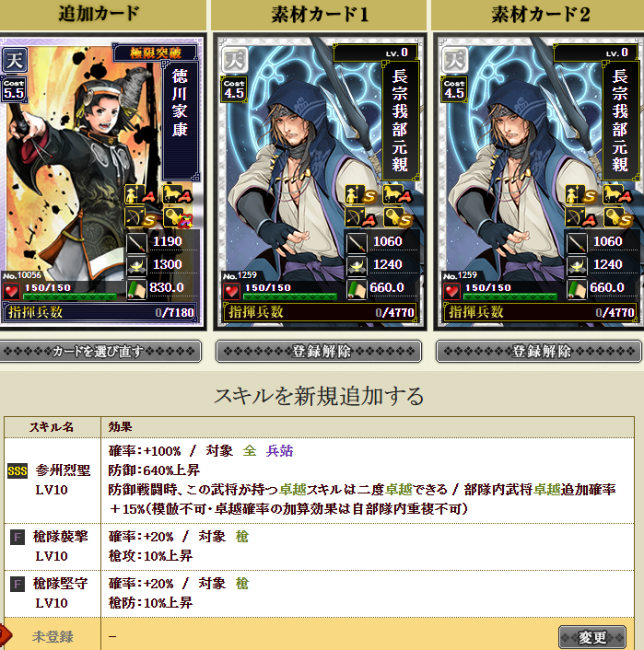Screen dimensions: 644x650
Task: Click 登録解除 under 素材カード1
Action: [319, 352]
